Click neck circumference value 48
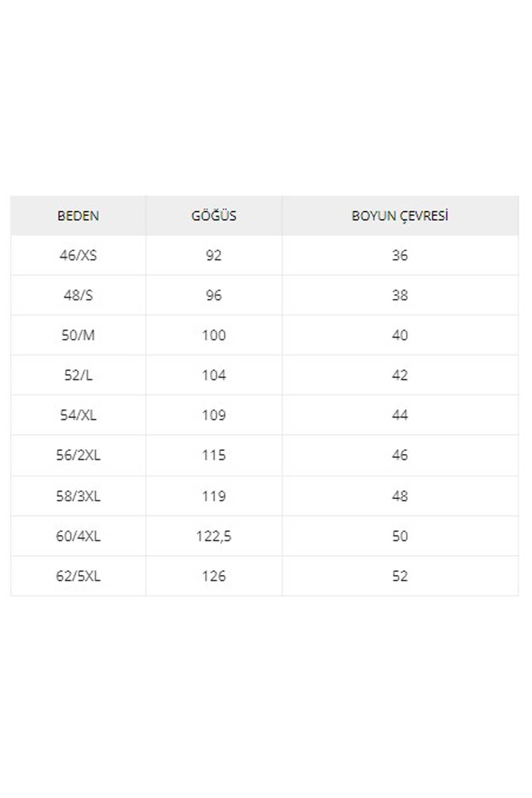This screenshot has width=532, height=798. point(400,496)
